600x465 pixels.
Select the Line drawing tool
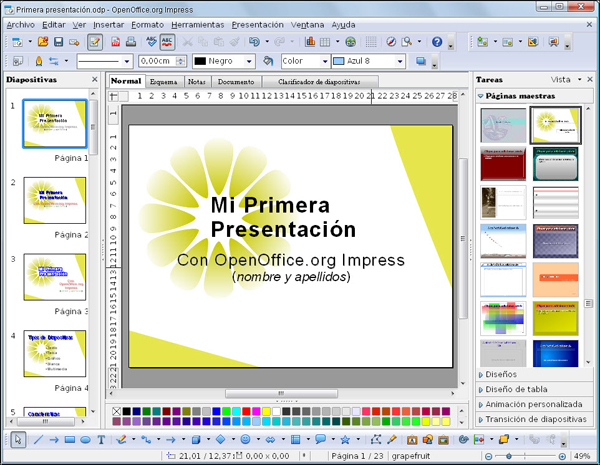tap(38, 440)
